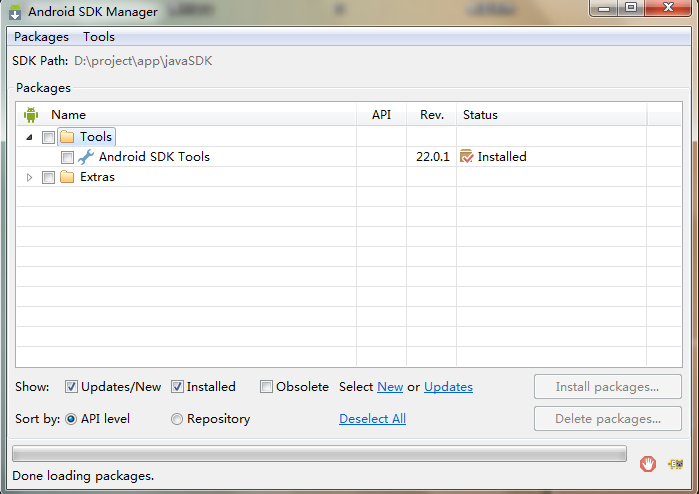Image resolution: width=699 pixels, height=494 pixels.
Task: Open the SDK Manager log icon
Action: point(675,464)
